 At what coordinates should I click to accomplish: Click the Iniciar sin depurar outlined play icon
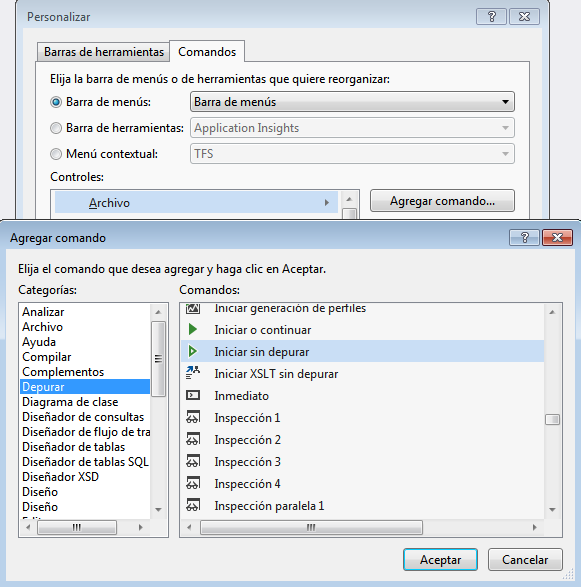[x=193, y=351]
